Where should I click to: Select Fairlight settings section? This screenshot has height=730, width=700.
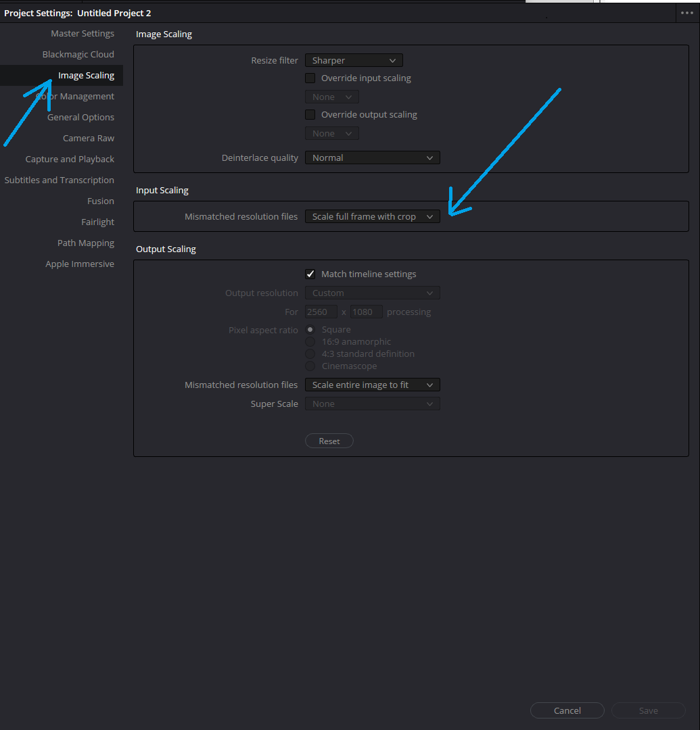97,222
